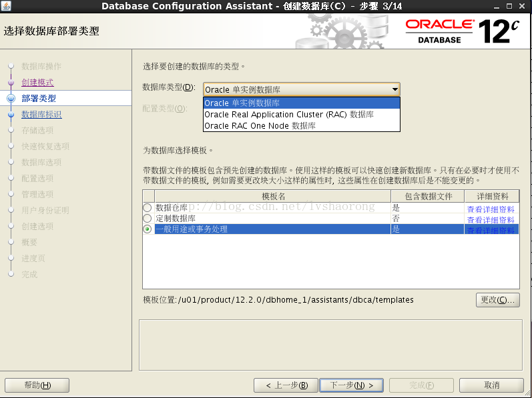This screenshot has height=398, width=532.
Task: Open 查看详细资料 link for 一般用途或事务处理
Action: (491, 230)
